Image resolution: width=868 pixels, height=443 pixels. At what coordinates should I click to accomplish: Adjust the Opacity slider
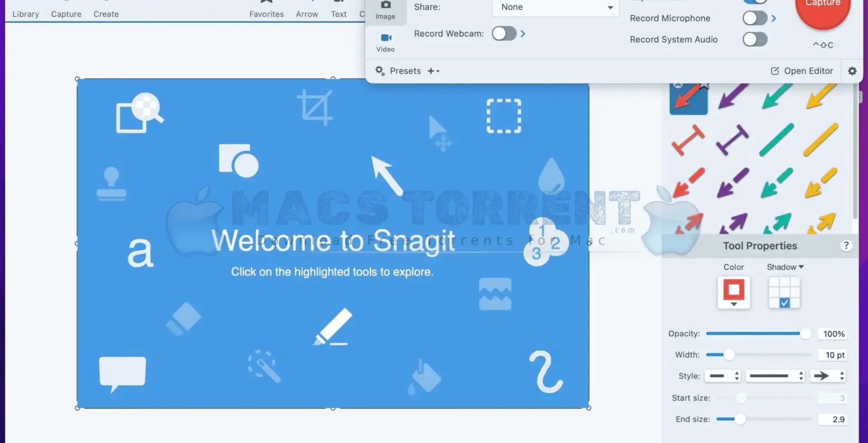(758, 334)
